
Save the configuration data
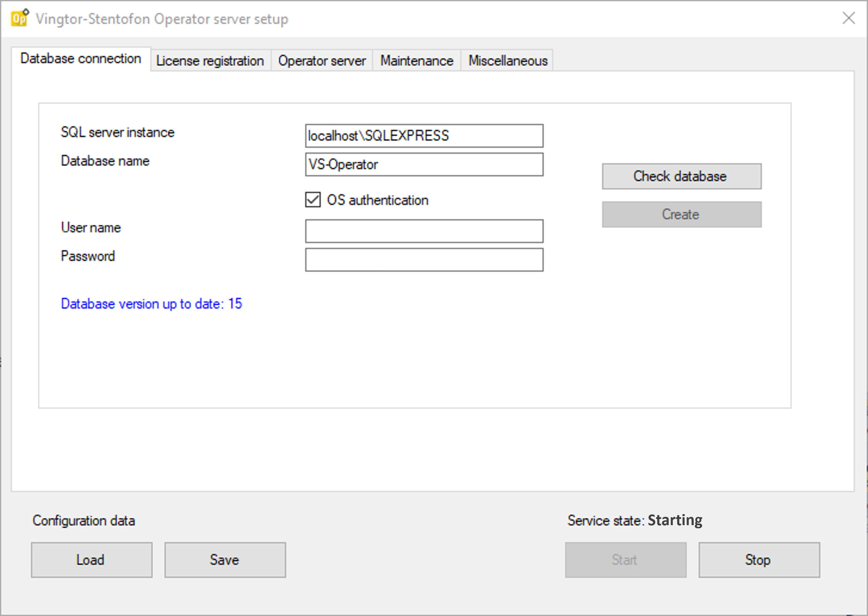point(225,560)
